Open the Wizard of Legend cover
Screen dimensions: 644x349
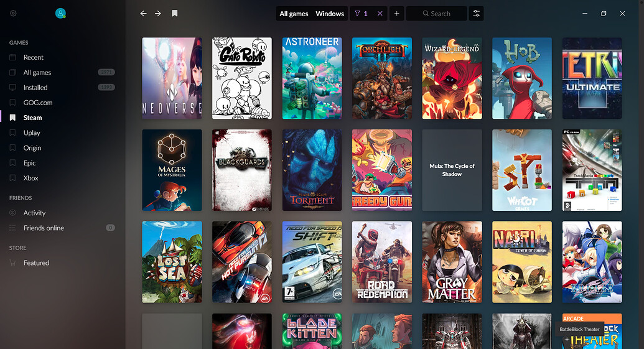pos(452,78)
